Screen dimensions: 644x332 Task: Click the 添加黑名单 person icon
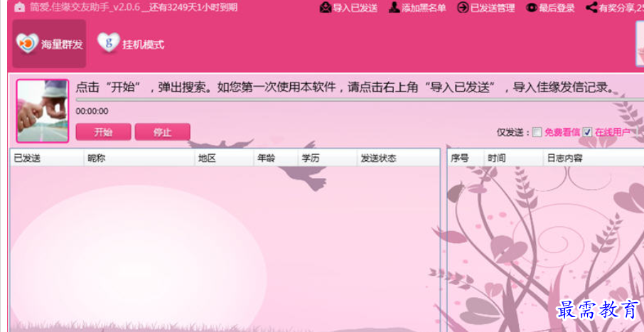(x=395, y=7)
